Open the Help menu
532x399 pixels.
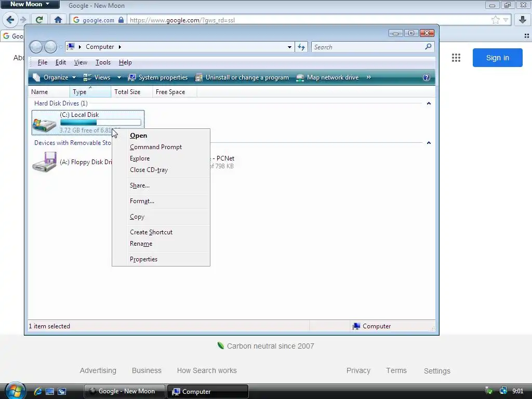pyautogui.click(x=125, y=62)
